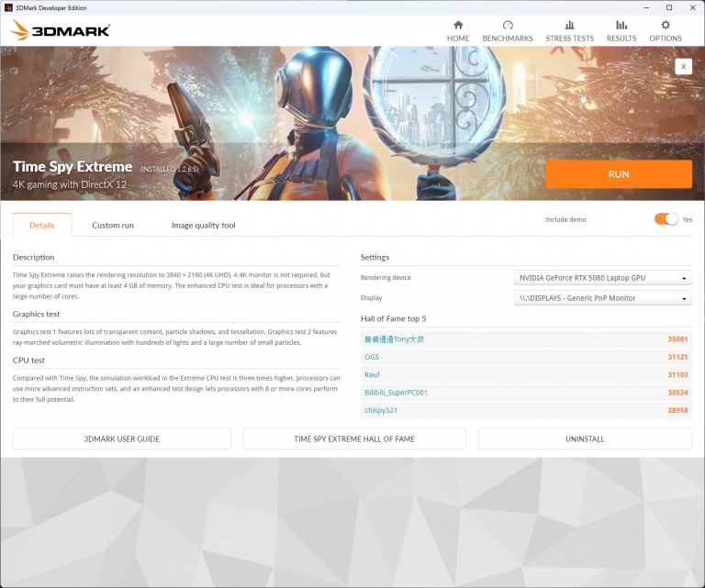705x588 pixels.
Task: Open the Rauf Hall of Fame entry
Action: pyautogui.click(x=373, y=374)
